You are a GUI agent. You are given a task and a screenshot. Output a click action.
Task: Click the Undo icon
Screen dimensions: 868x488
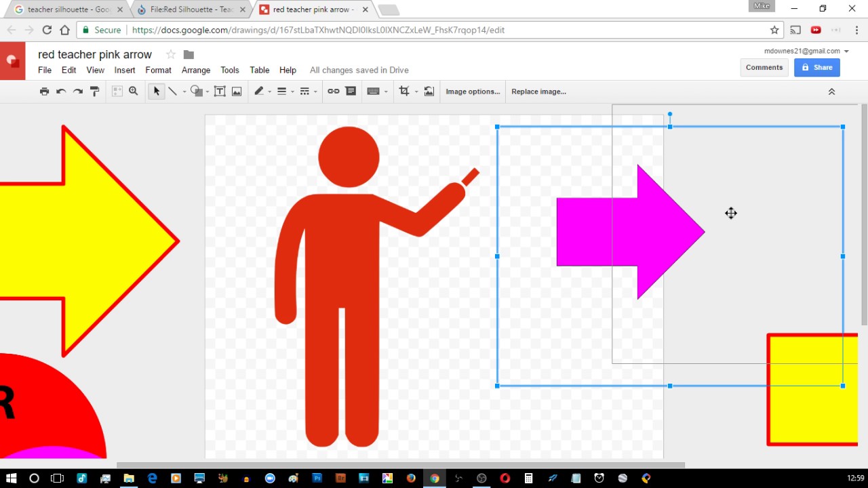click(60, 91)
